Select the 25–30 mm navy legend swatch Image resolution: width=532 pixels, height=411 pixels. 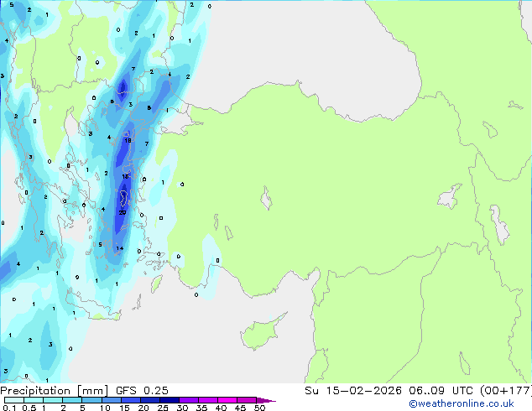point(170,400)
